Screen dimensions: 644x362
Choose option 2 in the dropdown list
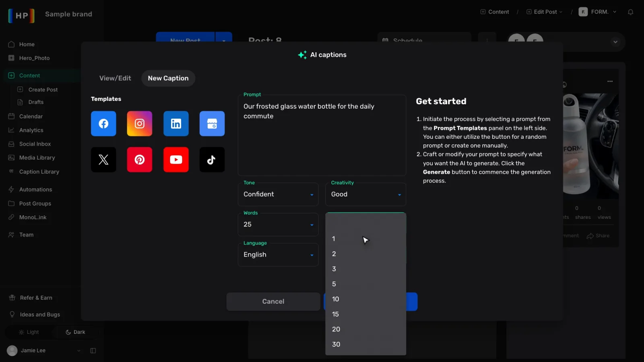point(365,254)
